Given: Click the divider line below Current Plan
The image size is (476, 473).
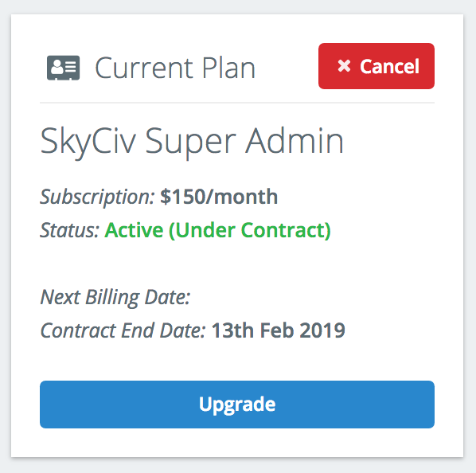Looking at the screenshot, I should (236, 103).
